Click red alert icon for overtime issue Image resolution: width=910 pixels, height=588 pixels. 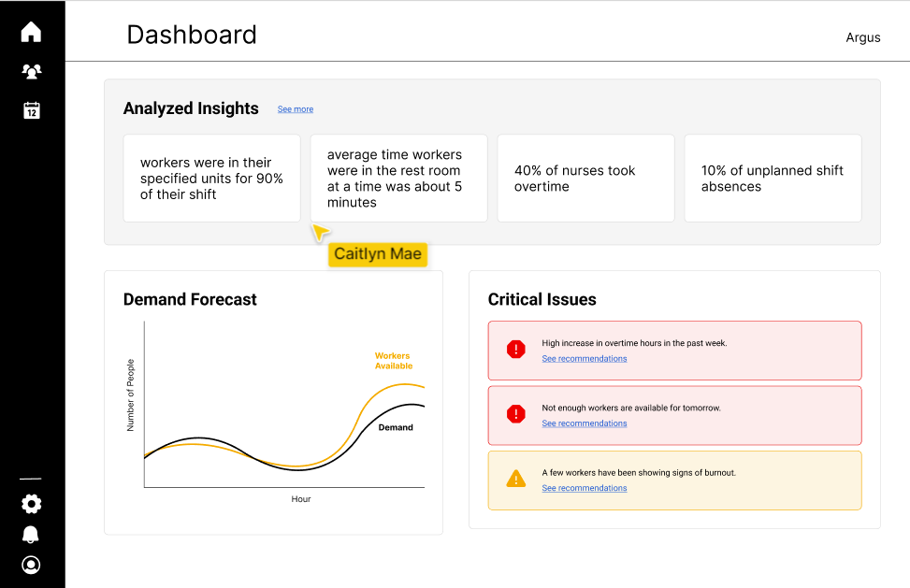point(515,350)
